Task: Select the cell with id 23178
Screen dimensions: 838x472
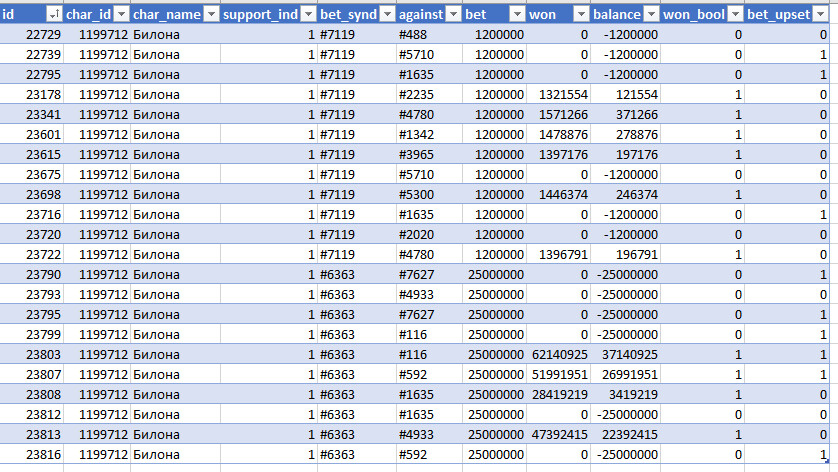Action: (32, 95)
